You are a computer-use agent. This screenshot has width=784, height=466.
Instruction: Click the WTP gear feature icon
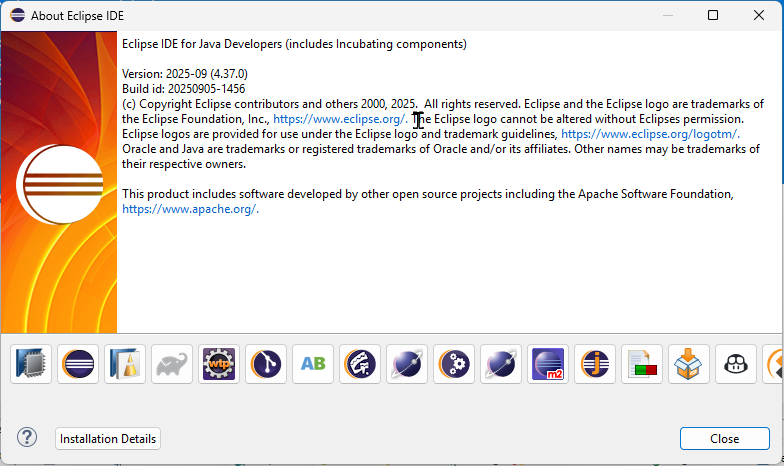[x=219, y=364]
